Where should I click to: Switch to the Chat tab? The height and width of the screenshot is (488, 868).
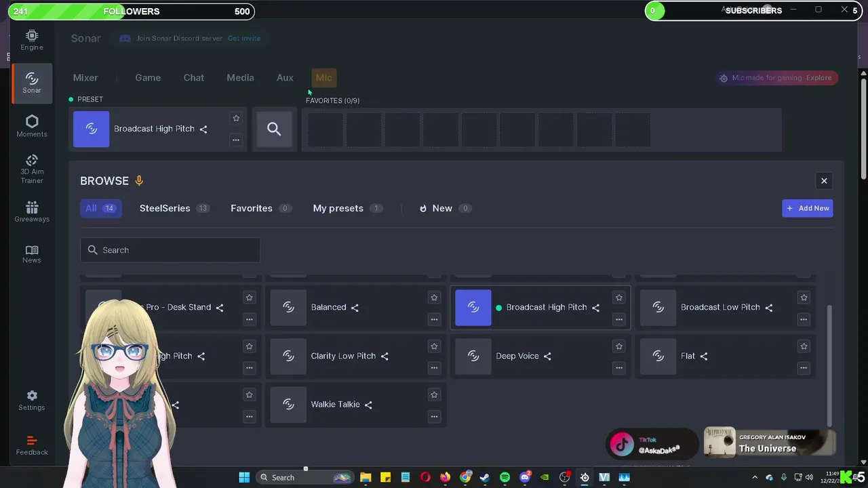point(193,78)
